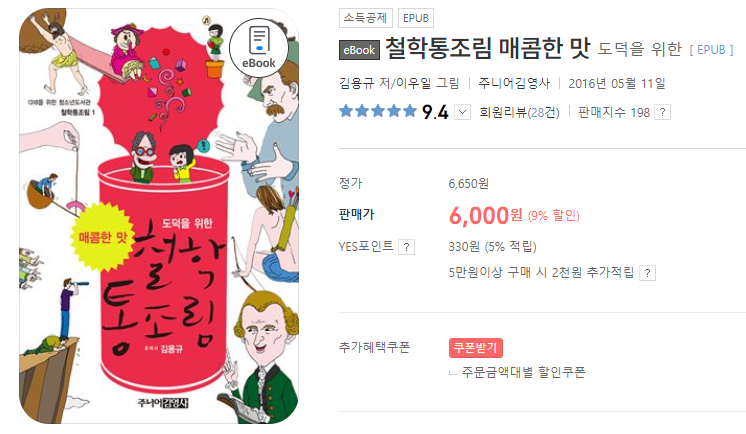This screenshot has height=434, width=746.
Task: Open the 회원리뷰(28건) reviews link
Action: coord(519,112)
